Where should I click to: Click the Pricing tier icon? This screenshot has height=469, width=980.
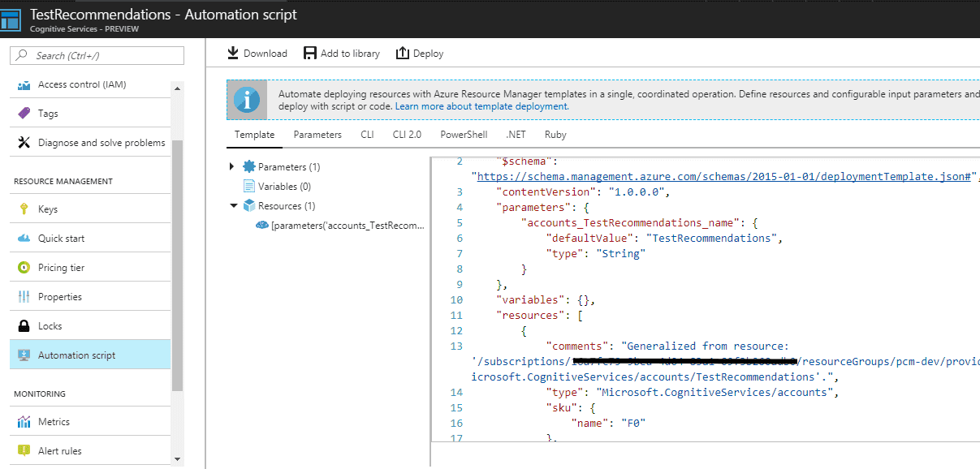pos(24,268)
